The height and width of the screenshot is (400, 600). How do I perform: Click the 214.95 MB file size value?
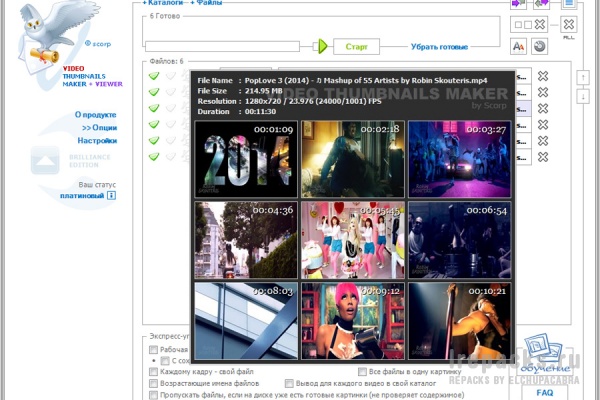[264, 91]
